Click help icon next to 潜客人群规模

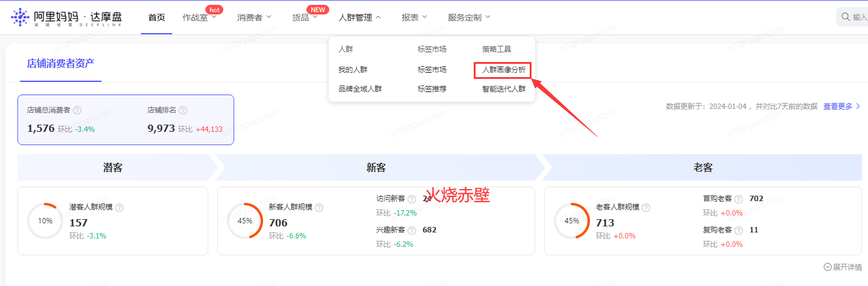click(x=119, y=208)
